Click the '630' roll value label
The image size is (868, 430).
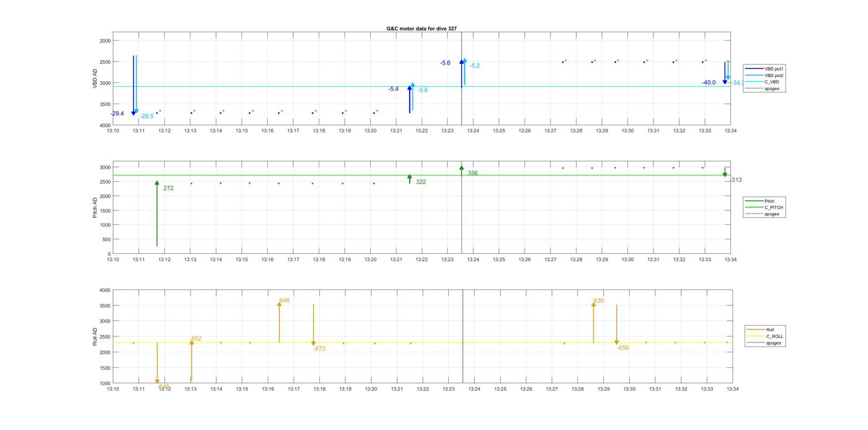point(599,300)
